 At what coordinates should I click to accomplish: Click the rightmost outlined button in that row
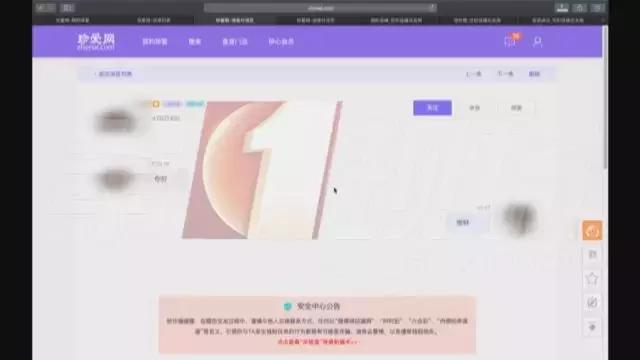[x=516, y=108]
